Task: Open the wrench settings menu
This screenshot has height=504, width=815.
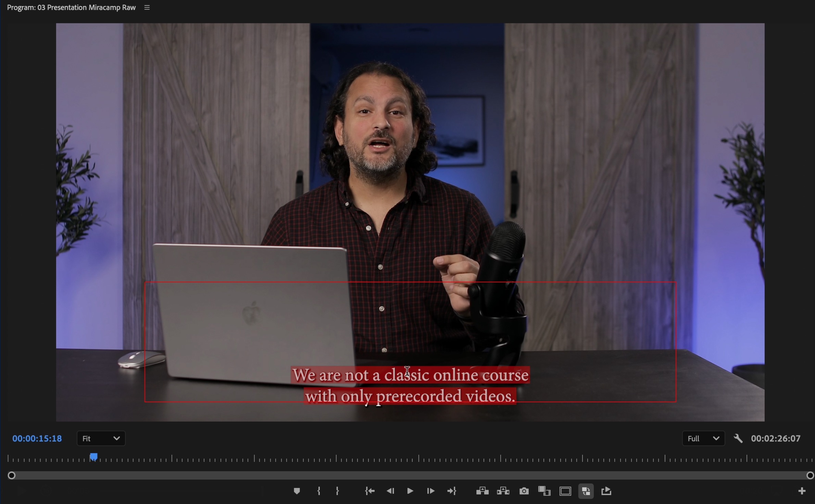Action: (738, 439)
